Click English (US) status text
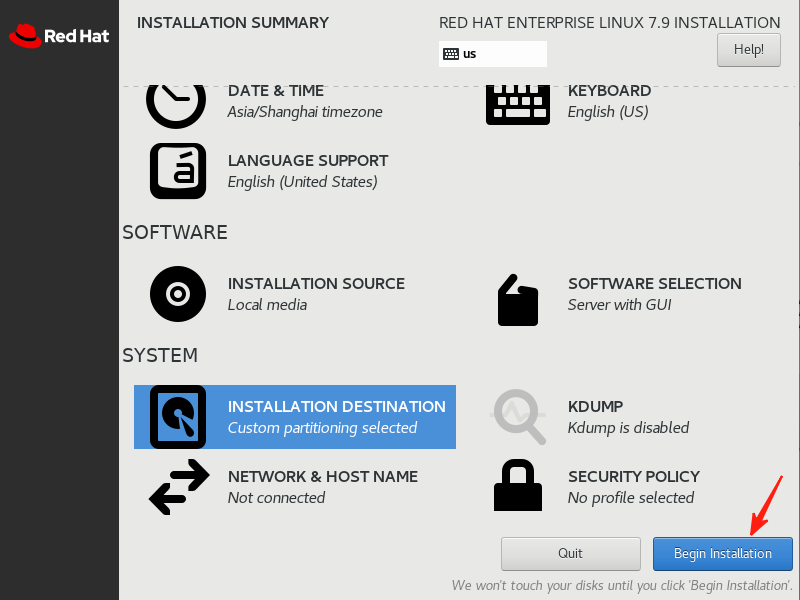 pyautogui.click(x=608, y=112)
